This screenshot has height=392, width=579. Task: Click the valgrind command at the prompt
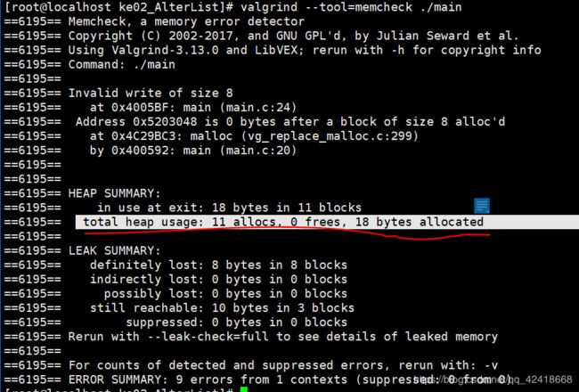[x=351, y=6]
